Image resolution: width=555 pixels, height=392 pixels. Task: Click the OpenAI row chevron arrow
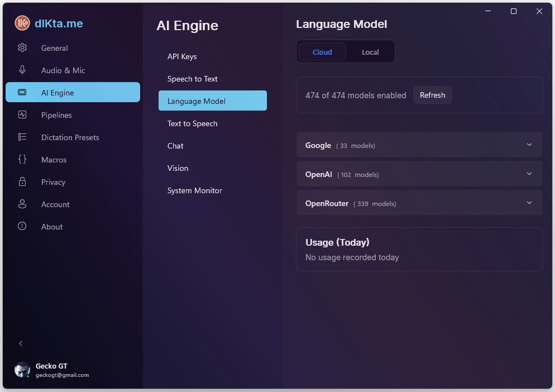(529, 174)
